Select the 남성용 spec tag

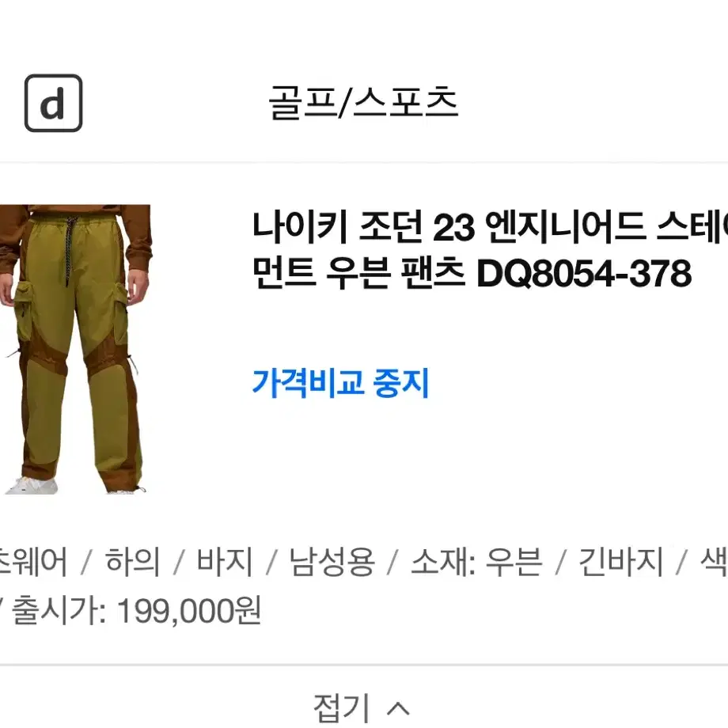332,562
